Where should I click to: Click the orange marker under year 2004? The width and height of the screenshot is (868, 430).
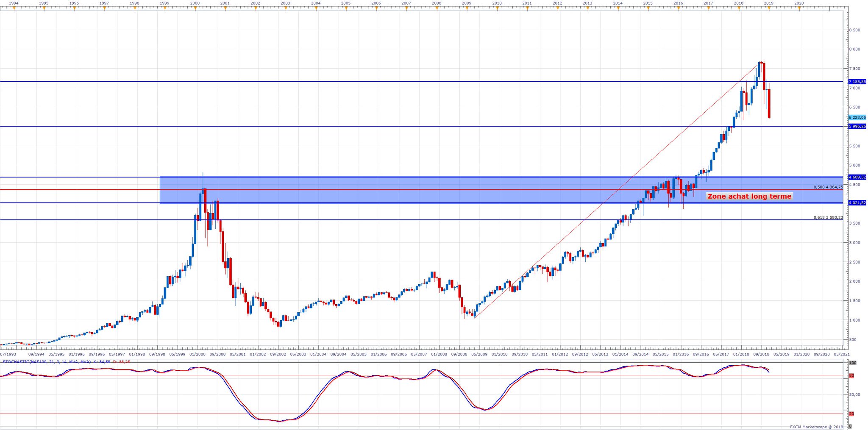[x=316, y=8]
